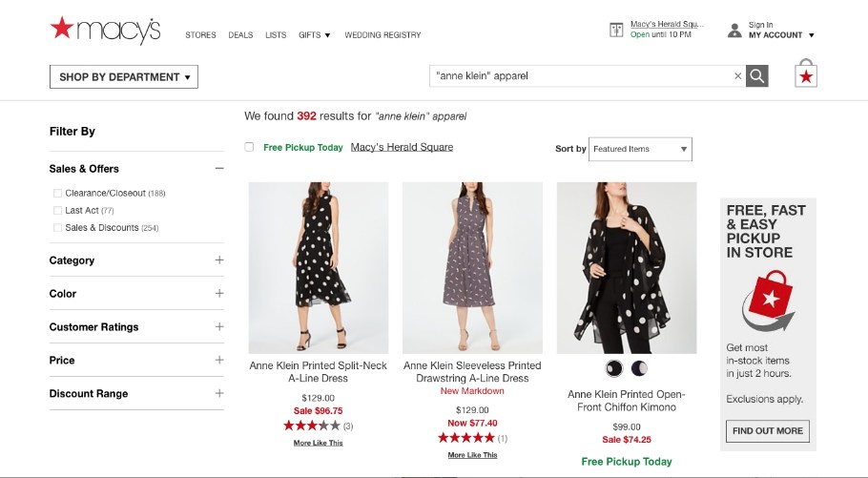
Task: Open Anne Klein Printed Split-Neck A-Line Dress
Action: point(319,372)
